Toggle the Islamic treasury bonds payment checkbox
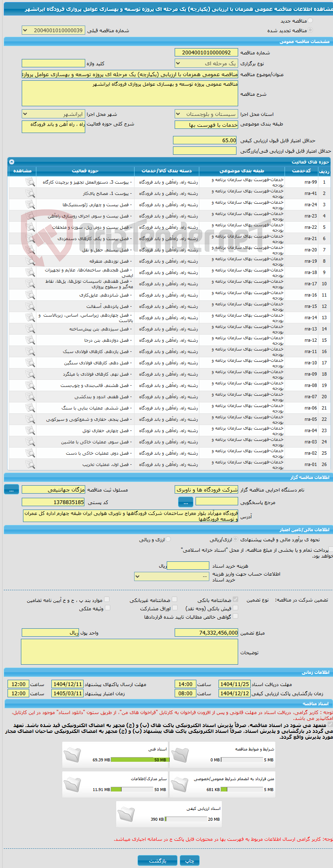333x868 pixels. 330,550
